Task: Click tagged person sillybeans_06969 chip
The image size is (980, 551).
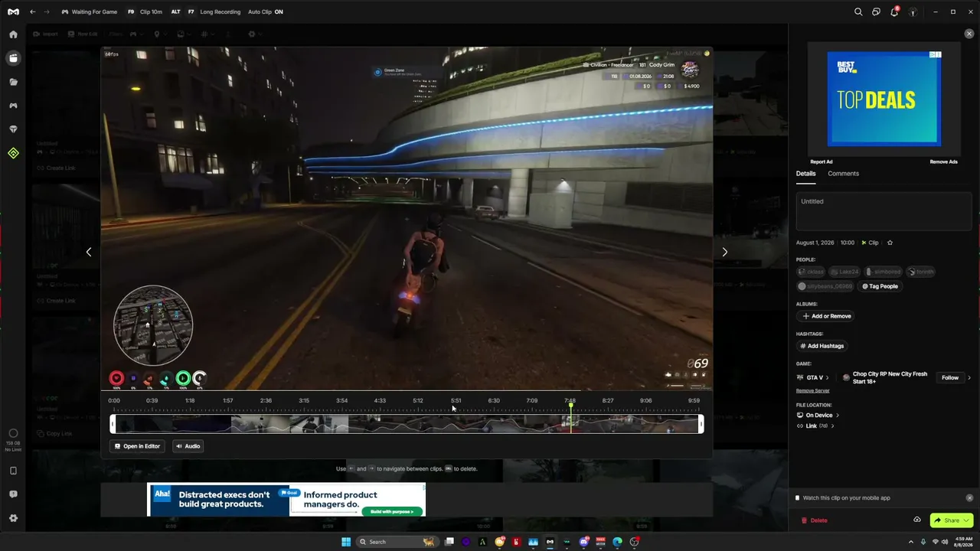Action: (825, 286)
